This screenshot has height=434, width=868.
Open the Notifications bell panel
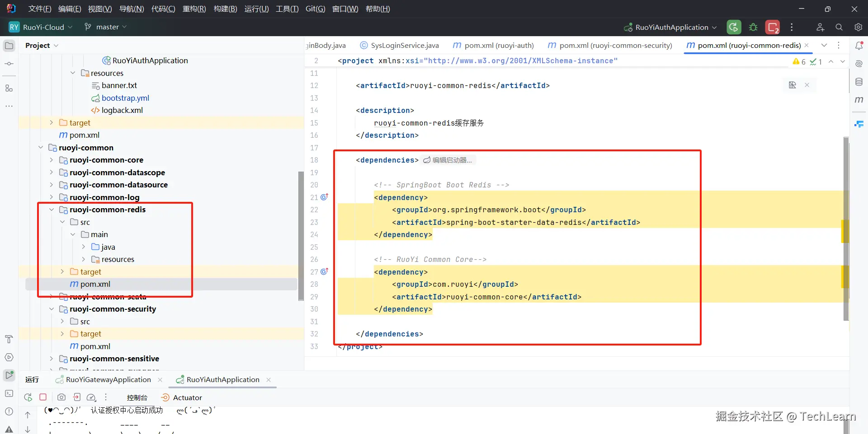click(859, 46)
